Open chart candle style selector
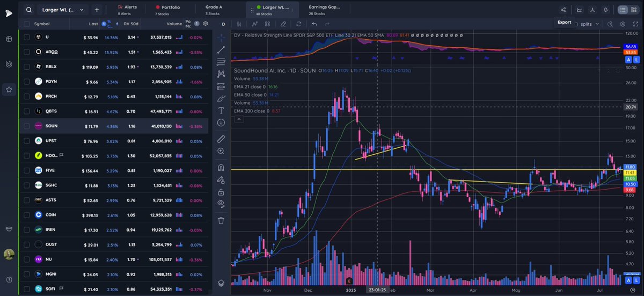The image size is (644, 296). pyautogui.click(x=239, y=24)
